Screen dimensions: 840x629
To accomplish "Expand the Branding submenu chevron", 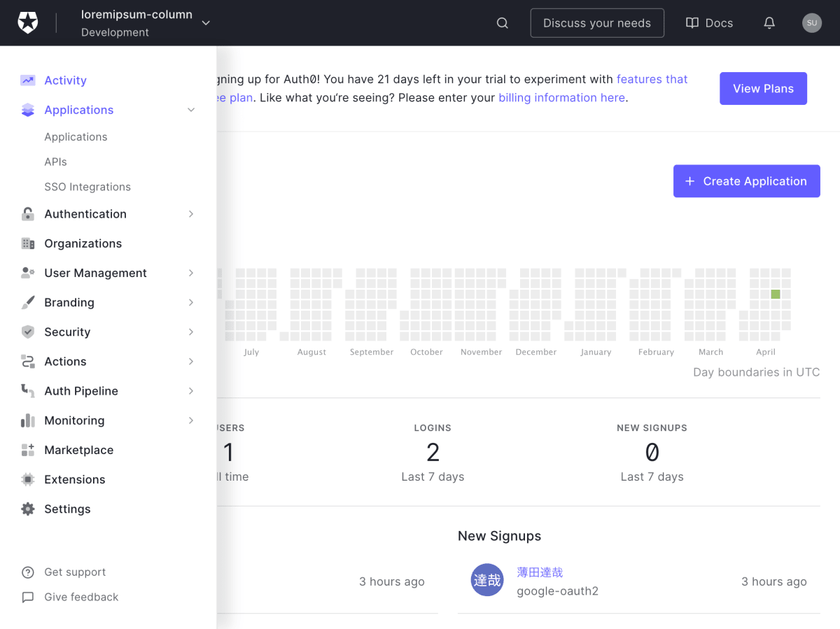I will click(191, 302).
